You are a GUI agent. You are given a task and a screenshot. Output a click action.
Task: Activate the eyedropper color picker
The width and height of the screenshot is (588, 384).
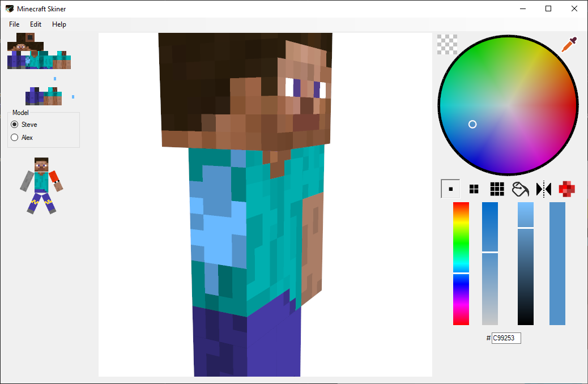tap(569, 44)
